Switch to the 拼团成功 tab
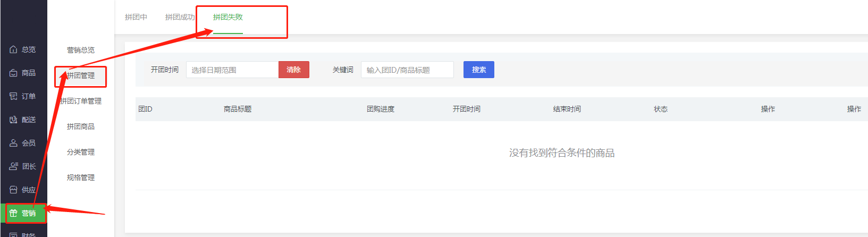This screenshot has height=237, width=868. pyautogui.click(x=180, y=17)
